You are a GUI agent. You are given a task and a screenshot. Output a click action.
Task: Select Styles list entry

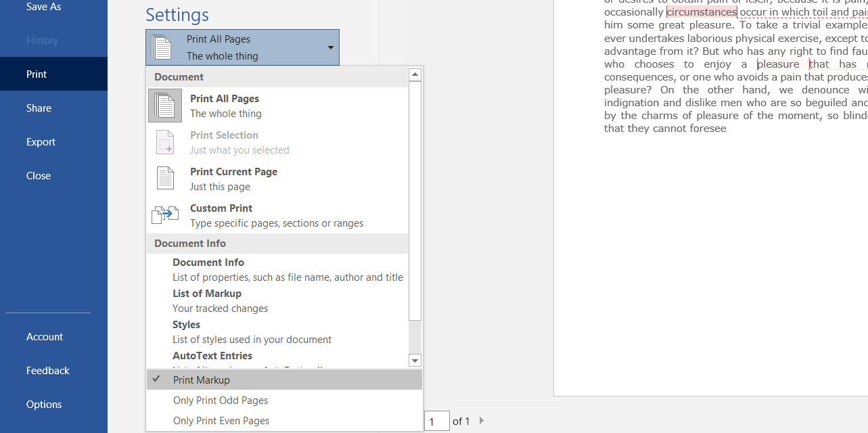tap(277, 332)
